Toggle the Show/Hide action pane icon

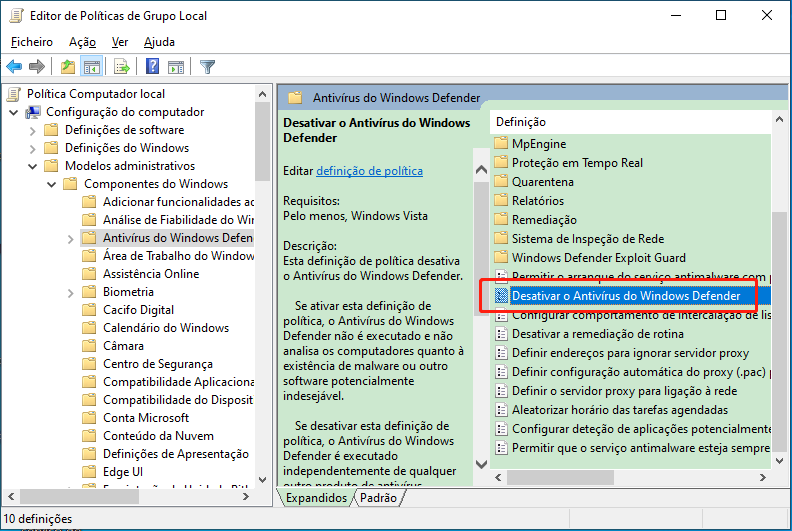click(176, 66)
